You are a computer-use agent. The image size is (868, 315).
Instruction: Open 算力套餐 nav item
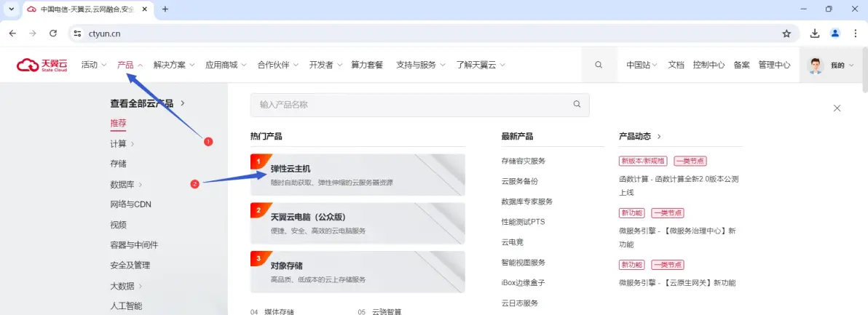(367, 65)
